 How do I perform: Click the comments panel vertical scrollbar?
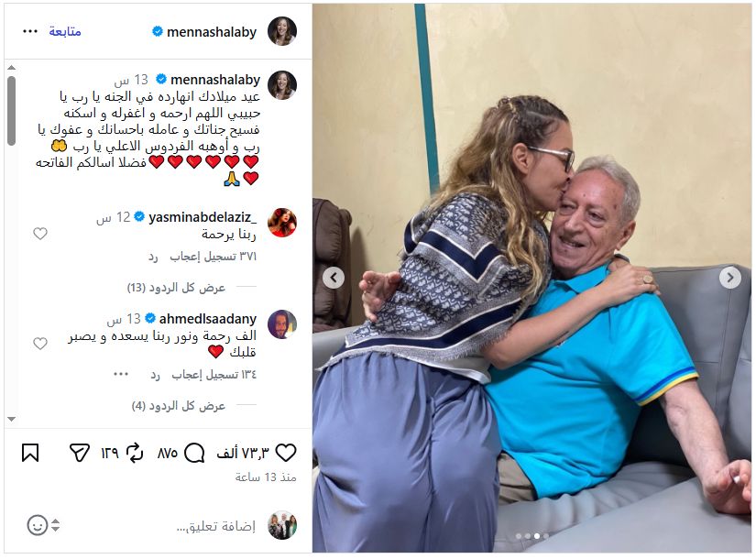(12, 111)
